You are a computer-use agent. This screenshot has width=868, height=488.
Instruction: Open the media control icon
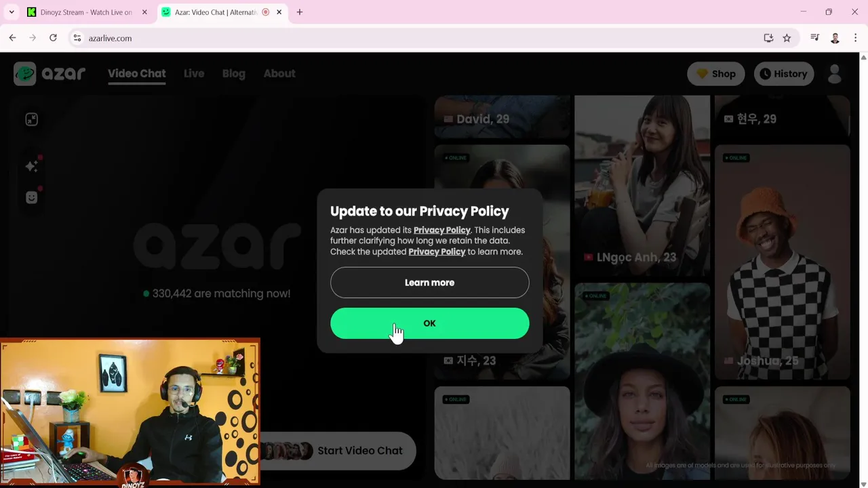pos(814,38)
